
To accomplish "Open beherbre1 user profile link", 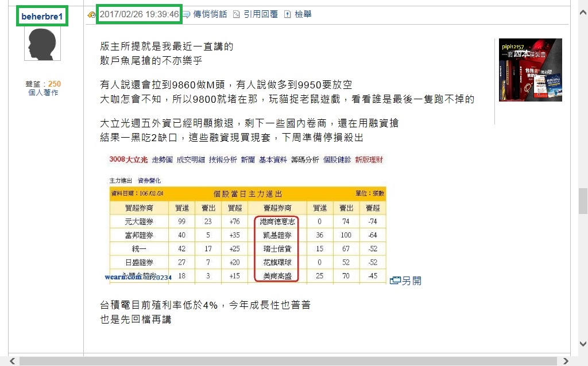I will click(x=42, y=17).
